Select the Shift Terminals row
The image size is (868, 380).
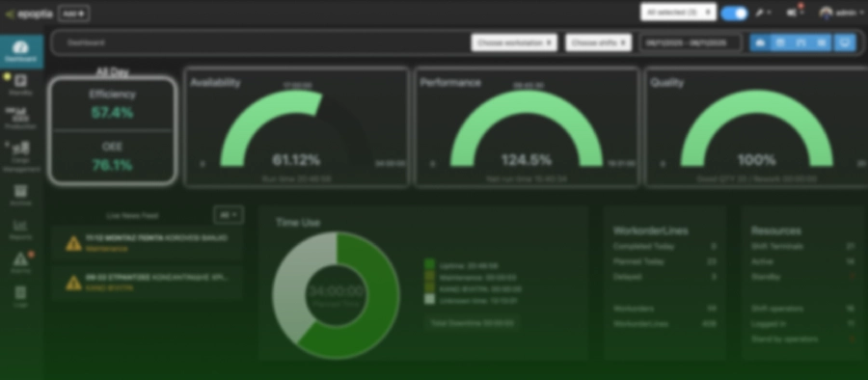pos(802,246)
